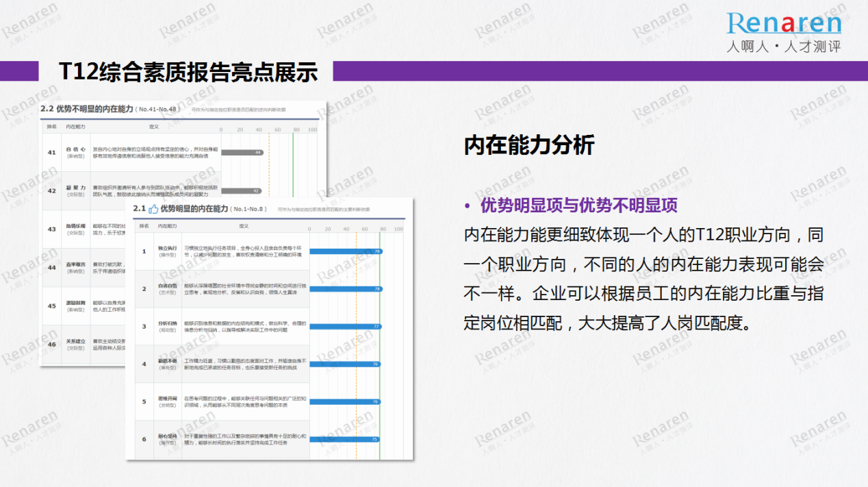
Task: Click the 优势明显项与优势不明显项 subheading
Action: [578, 205]
